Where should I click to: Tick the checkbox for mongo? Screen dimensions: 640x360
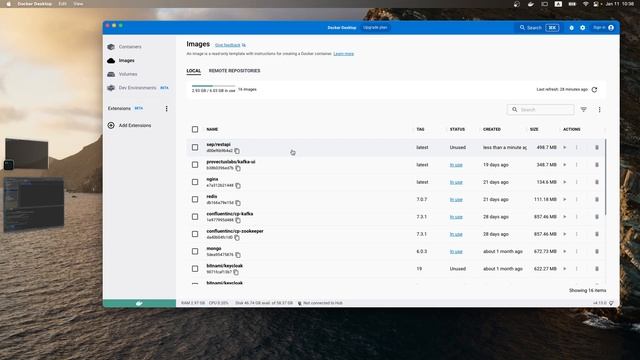(x=195, y=251)
